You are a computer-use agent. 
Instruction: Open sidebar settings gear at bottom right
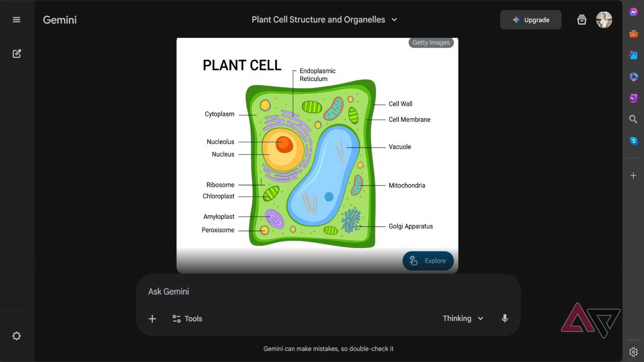click(633, 351)
